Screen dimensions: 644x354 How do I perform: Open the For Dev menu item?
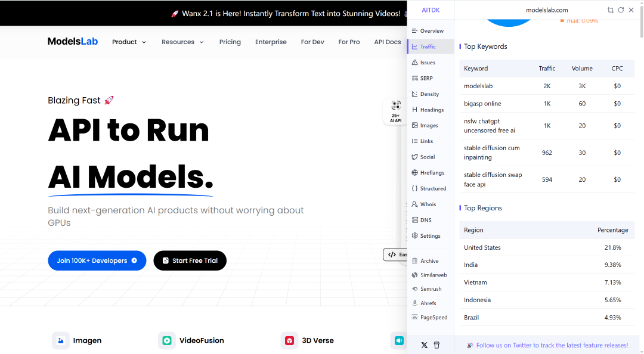312,42
